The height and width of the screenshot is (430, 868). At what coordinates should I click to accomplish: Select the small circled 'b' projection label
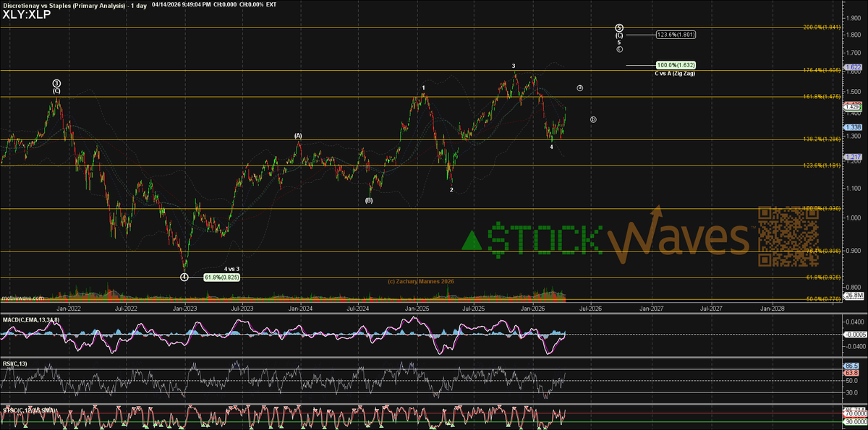[x=593, y=119]
